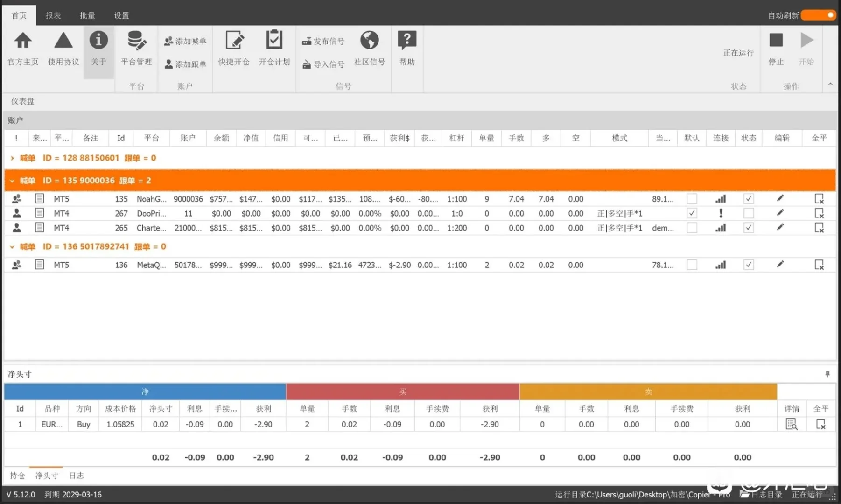The image size is (841, 504).
Task: Expand the 喊单 ID 128 group
Action: (x=12, y=158)
